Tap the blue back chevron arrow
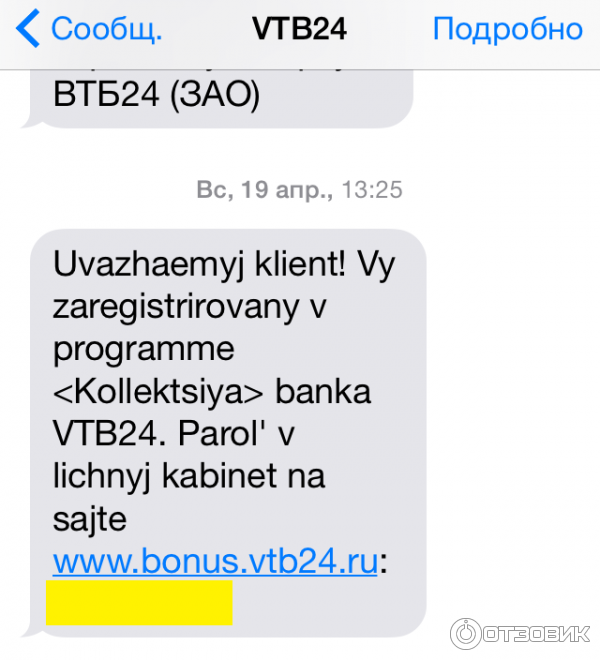Viewport: 600px width, 660px height. [28, 28]
